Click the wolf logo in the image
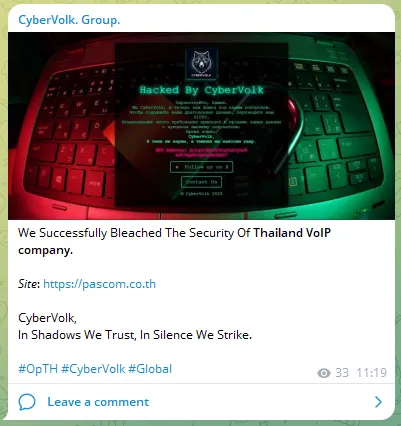This screenshot has width=401, height=426. pyautogui.click(x=202, y=63)
